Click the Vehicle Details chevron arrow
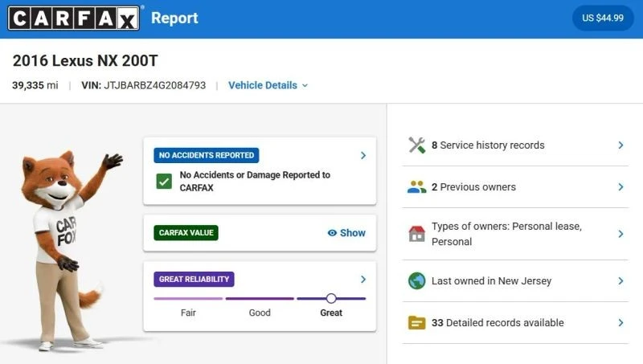 point(305,86)
